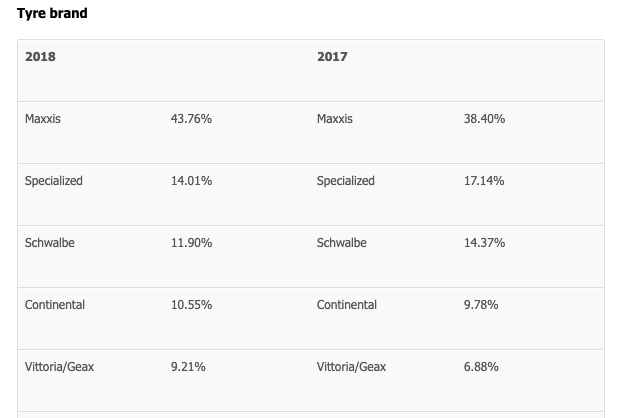This screenshot has width=617, height=418.
Task: Click the 9.21% Vittoria/Geax value
Action: tap(188, 367)
